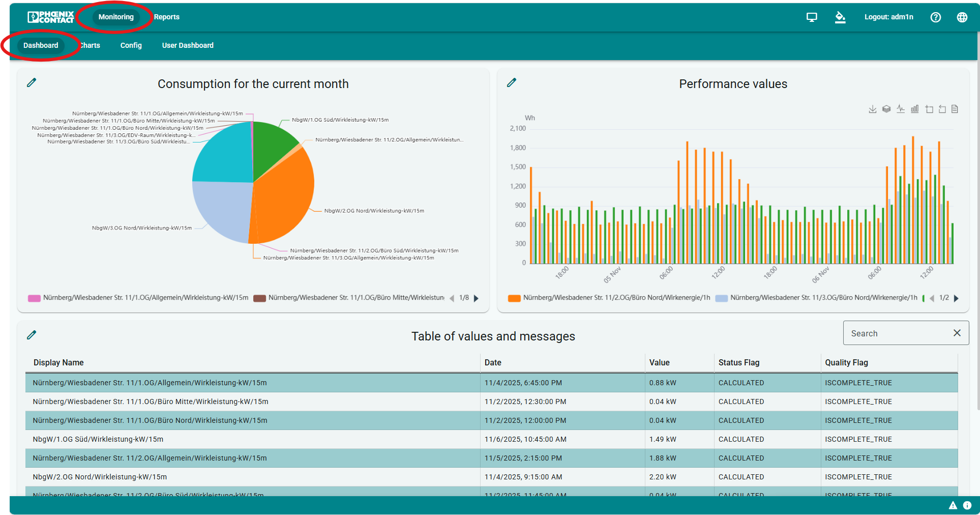Toggle 1.OG/Allgemein series in pie legend
Image resolution: width=980 pixels, height=515 pixels.
pyautogui.click(x=138, y=298)
